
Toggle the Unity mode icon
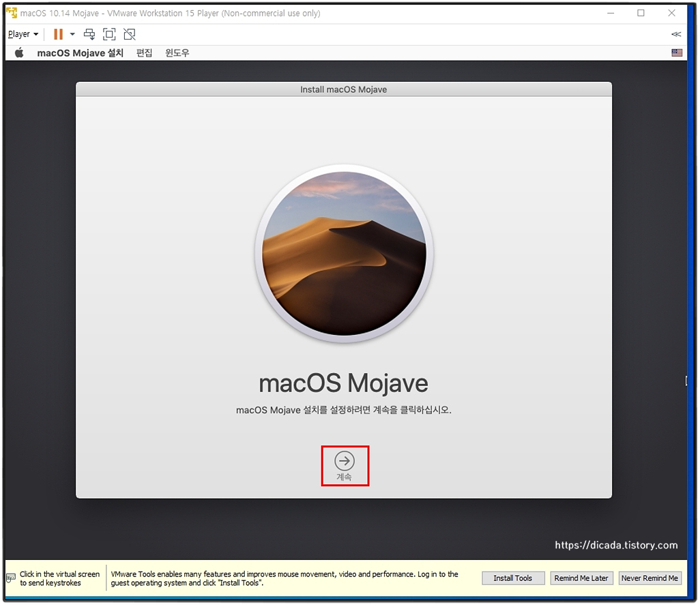pos(130,34)
